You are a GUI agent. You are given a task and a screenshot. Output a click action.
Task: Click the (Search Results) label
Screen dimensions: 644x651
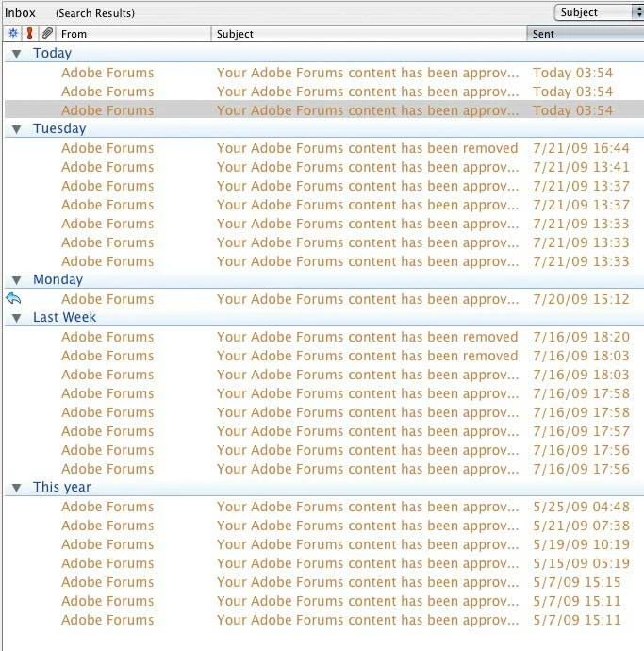[x=95, y=13]
